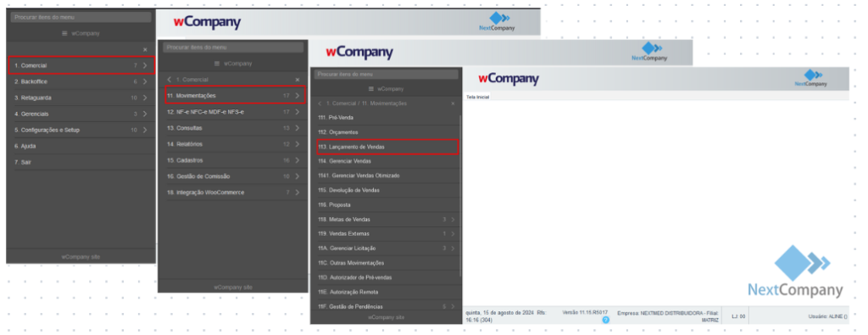The image size is (868, 335).
Task: Click back arrow next to '1. Comercial' header
Action: click(170, 80)
